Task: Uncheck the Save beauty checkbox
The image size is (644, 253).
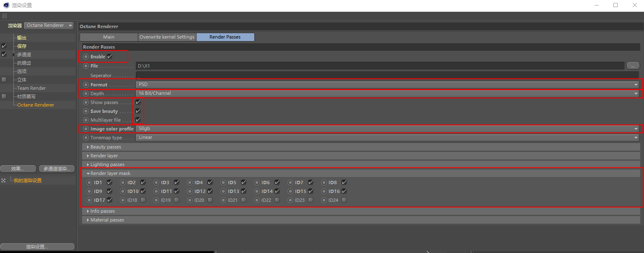Action: click(138, 111)
